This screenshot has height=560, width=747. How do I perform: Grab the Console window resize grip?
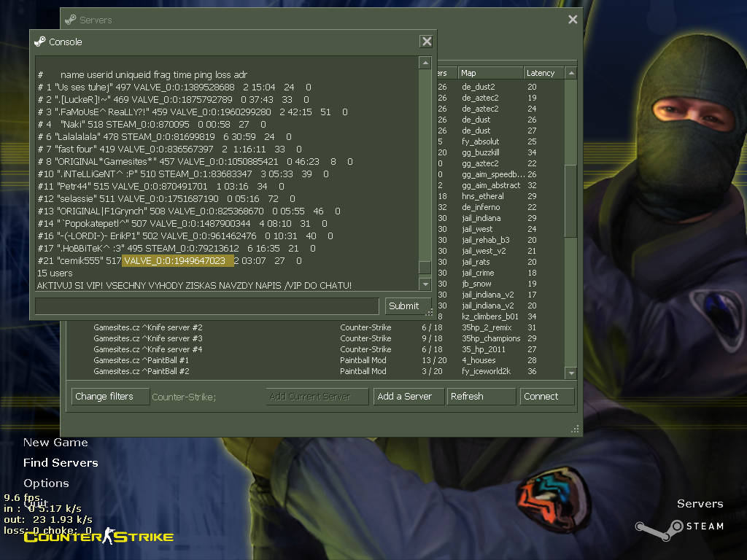[429, 312]
